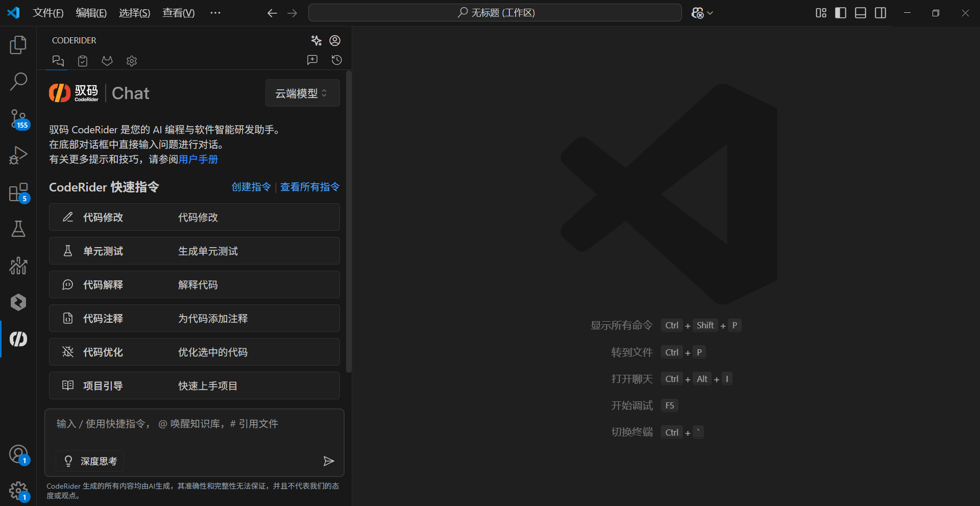Select the CodeRider view in activity bar
The image size is (980, 506).
18,339
